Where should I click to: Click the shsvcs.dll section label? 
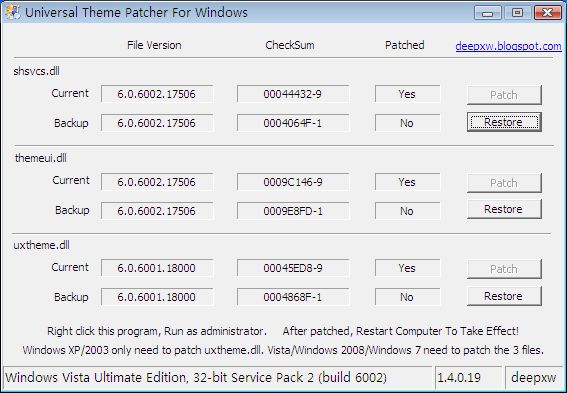37,71
